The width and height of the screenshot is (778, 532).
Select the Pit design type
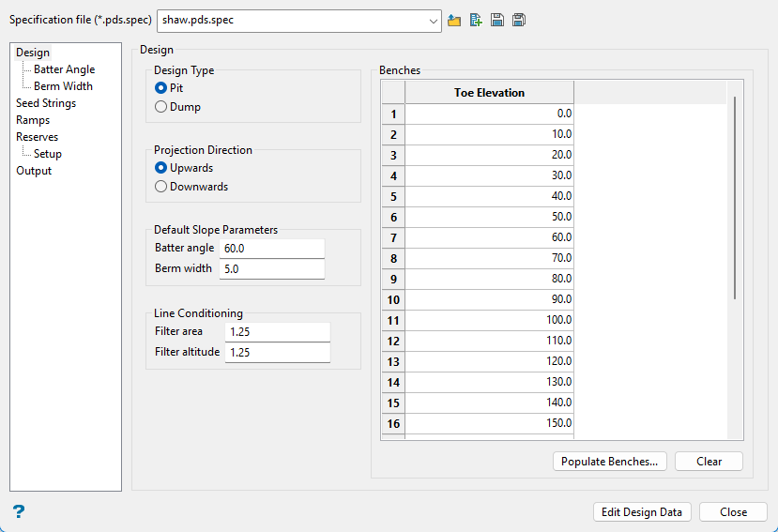click(161, 87)
